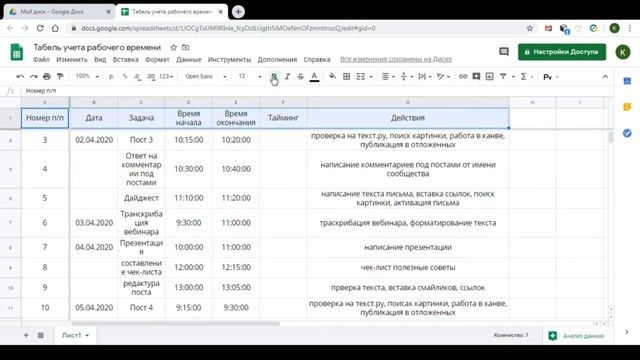Open cell borders options
Image resolution: width=640 pixels, height=360 pixels.
point(346,76)
